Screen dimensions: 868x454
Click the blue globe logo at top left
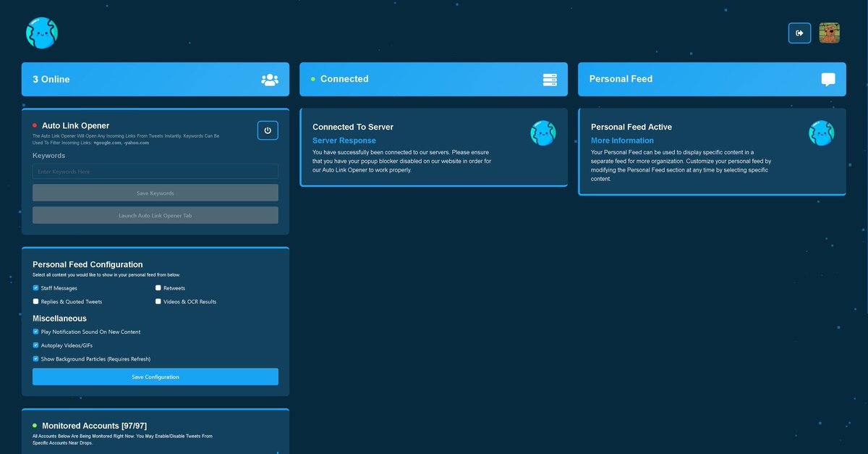point(41,33)
